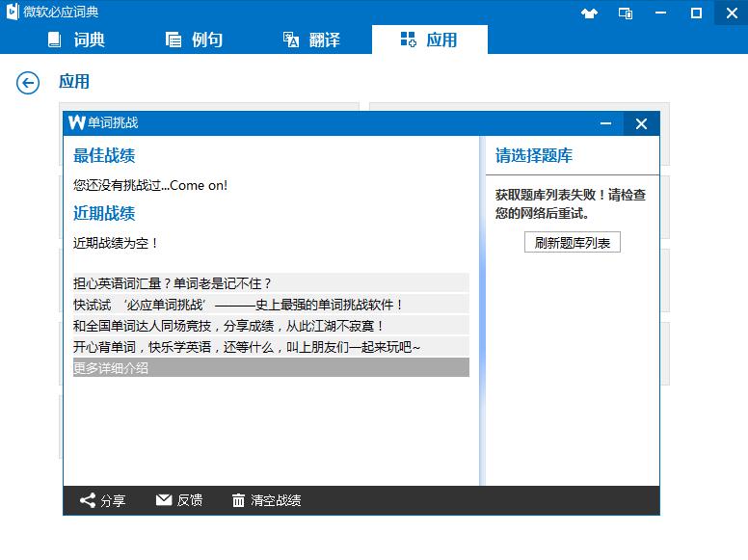The height and width of the screenshot is (560, 748).
Task: Click the 微软必应词典 app logo icon
Action: (x=12, y=13)
